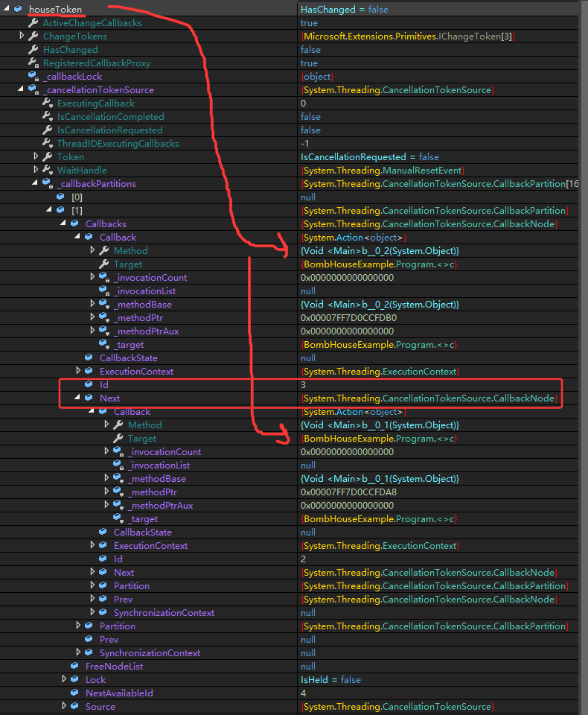Expand the Lock entry

(x=64, y=680)
